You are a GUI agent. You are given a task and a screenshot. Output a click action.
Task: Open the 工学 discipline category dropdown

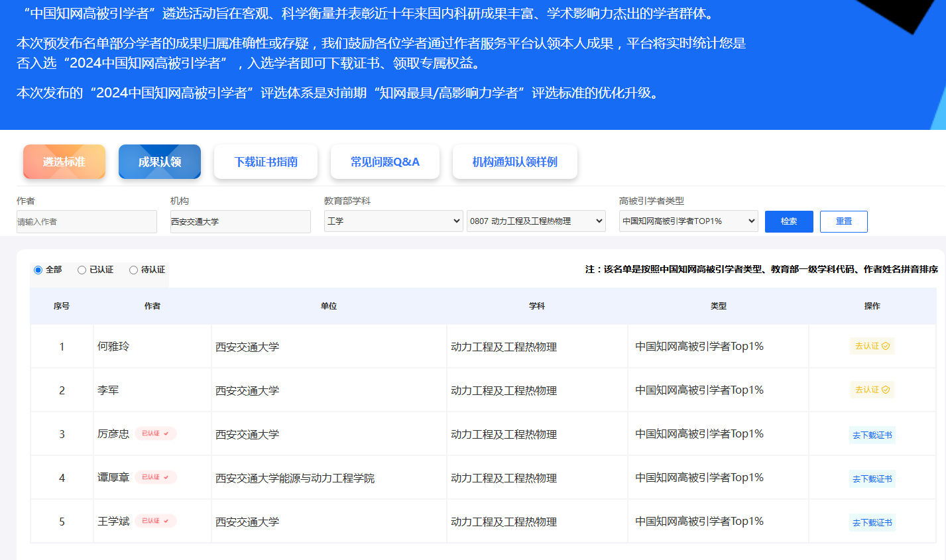(394, 221)
